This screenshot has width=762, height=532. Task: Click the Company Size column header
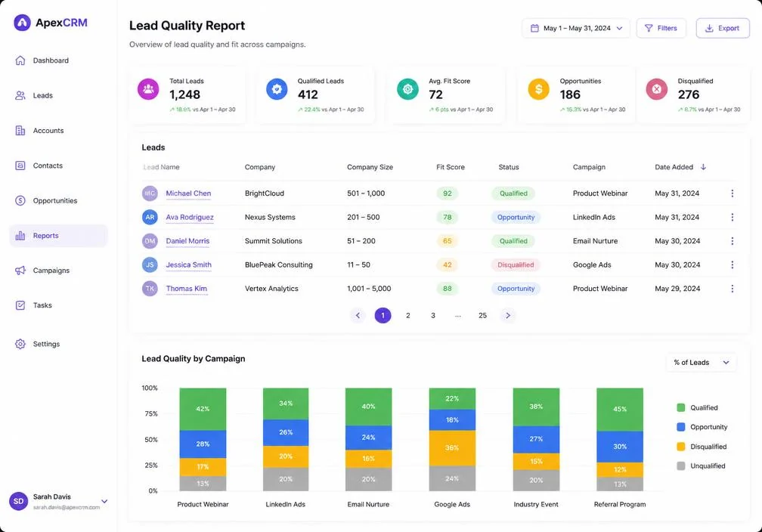[x=370, y=167]
